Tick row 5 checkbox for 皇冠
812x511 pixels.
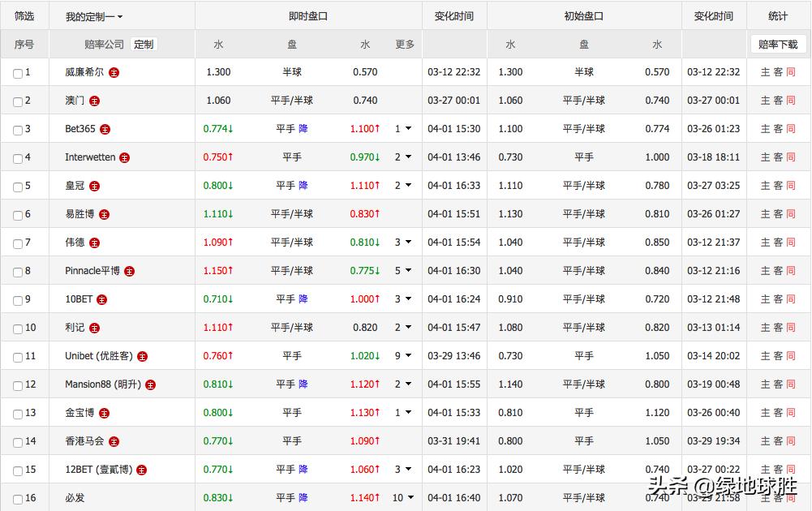pos(18,187)
